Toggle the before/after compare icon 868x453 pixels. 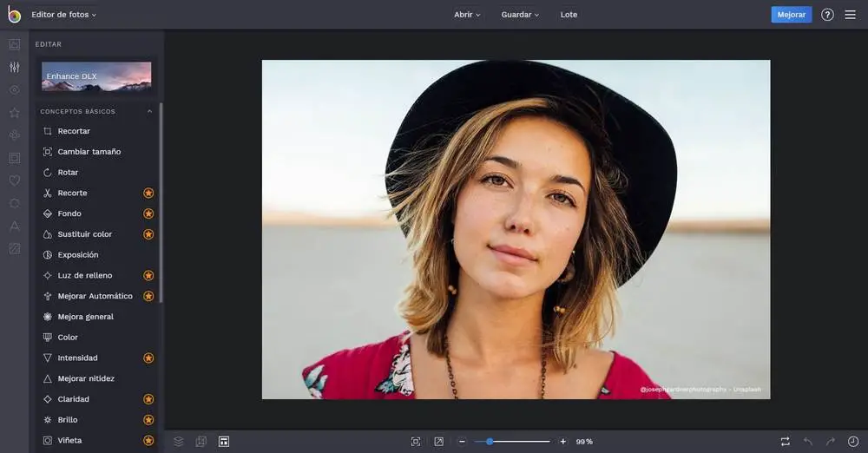(x=785, y=442)
